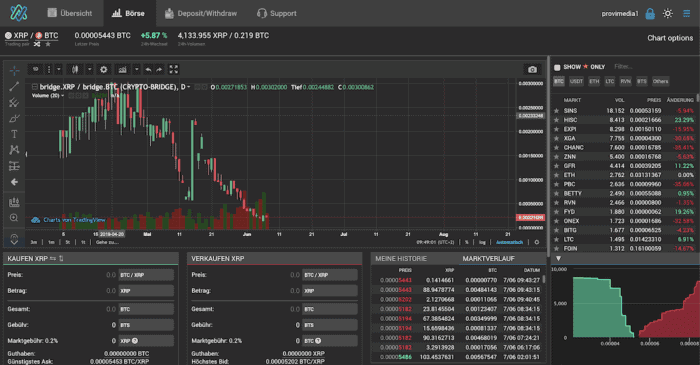Filter markets by USDT
This screenshot has width=700, height=365.
(576, 81)
